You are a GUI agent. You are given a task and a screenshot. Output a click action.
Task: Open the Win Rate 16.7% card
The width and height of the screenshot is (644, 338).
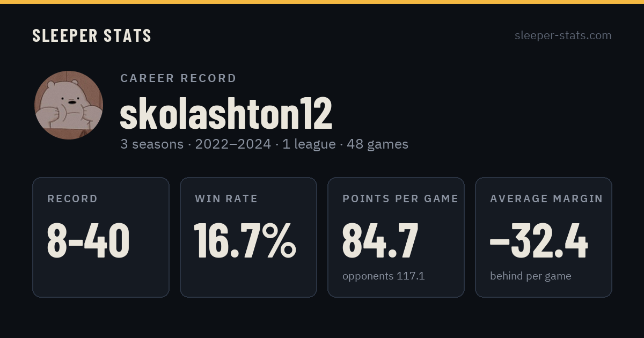point(248,237)
